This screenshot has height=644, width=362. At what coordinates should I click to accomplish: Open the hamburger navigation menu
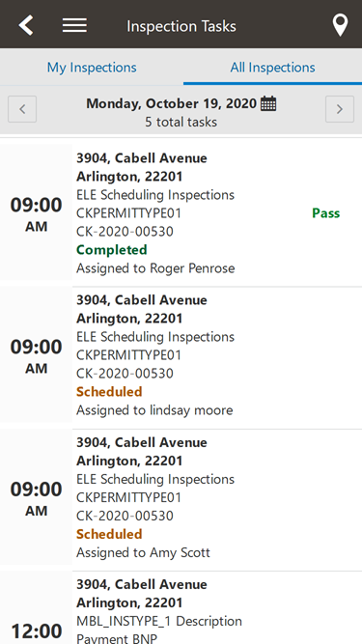point(74,25)
